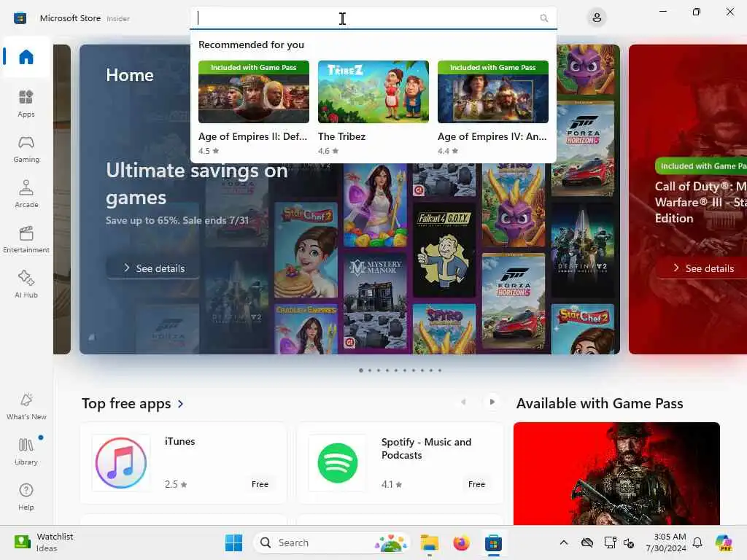Click the tray muted volume icon
Viewport: 747px width, 560px height.
tap(629, 542)
